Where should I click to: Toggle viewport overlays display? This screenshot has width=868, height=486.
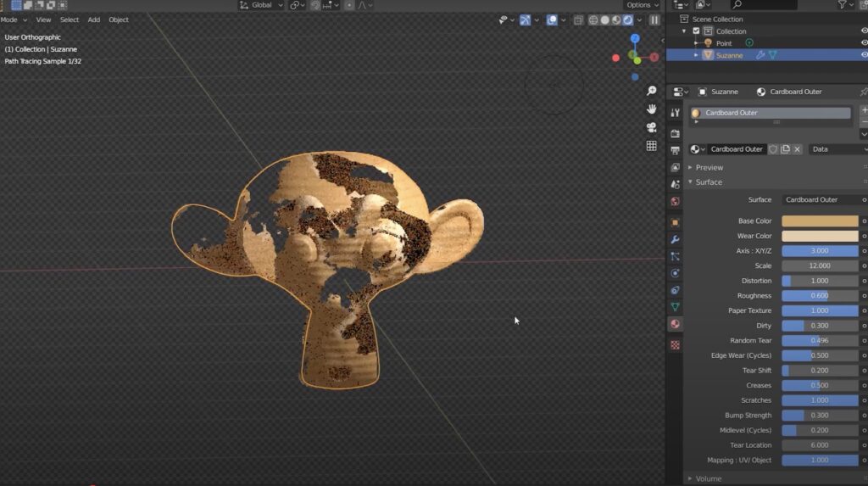[552, 20]
